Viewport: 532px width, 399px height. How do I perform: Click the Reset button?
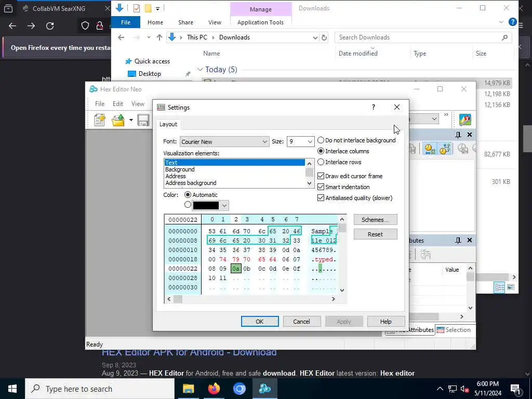[375, 234]
